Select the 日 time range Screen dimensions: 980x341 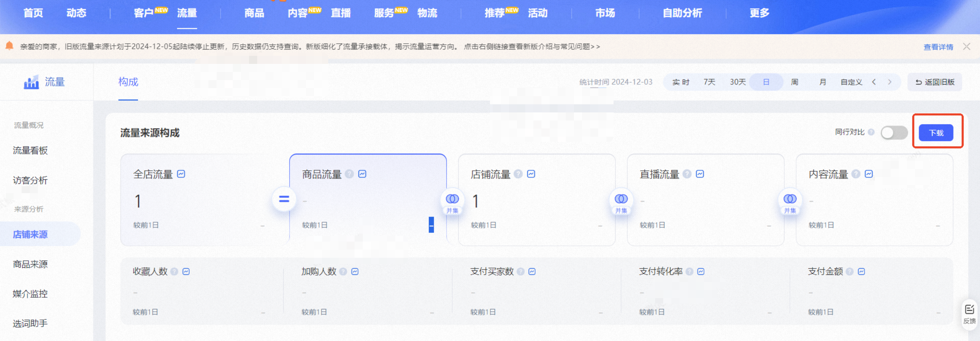point(766,82)
